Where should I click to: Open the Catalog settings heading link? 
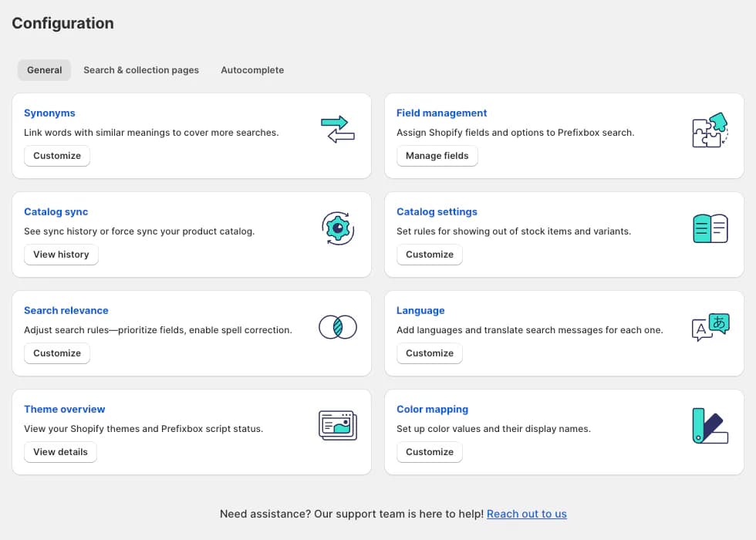[x=437, y=211]
